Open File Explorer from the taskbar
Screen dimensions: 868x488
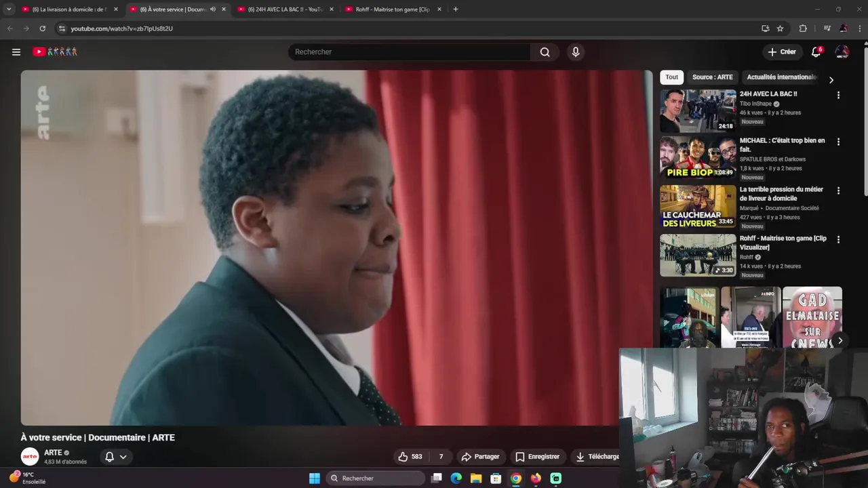[476, 479]
